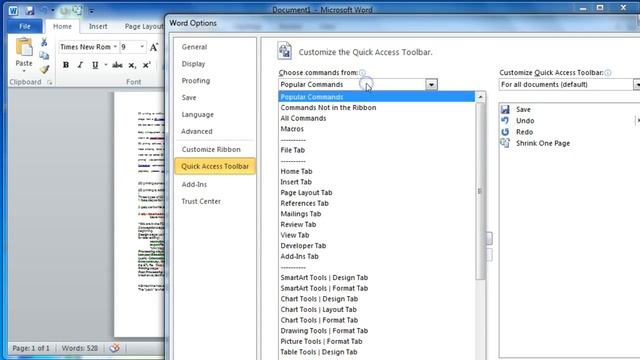
Task: Choose Popular Commands in dropdown list
Action: (377, 97)
